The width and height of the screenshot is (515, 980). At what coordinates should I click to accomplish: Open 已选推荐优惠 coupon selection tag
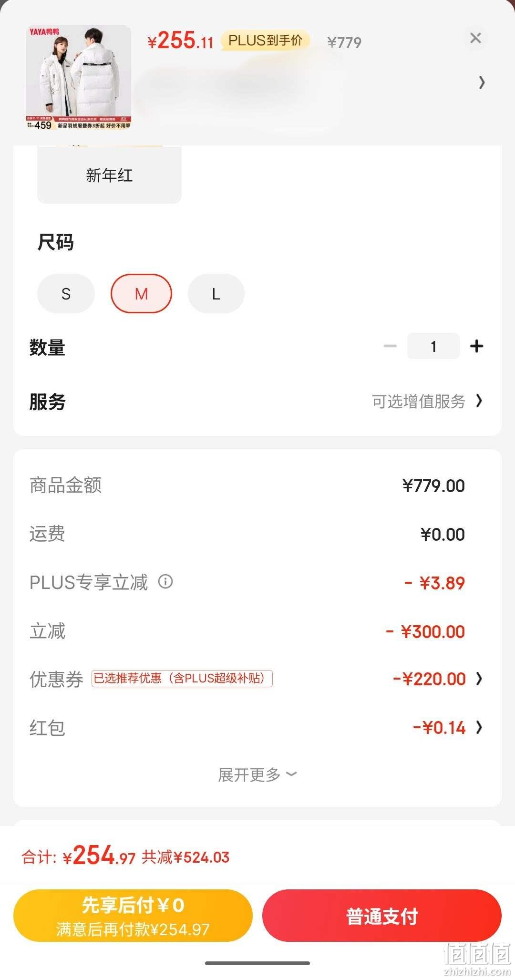click(x=182, y=678)
